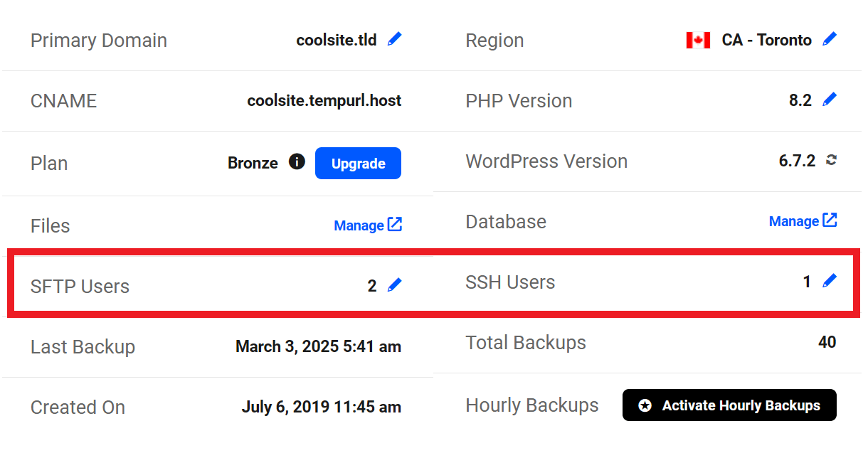Click the SSH Users label
The height and width of the screenshot is (458, 868).
510,282
